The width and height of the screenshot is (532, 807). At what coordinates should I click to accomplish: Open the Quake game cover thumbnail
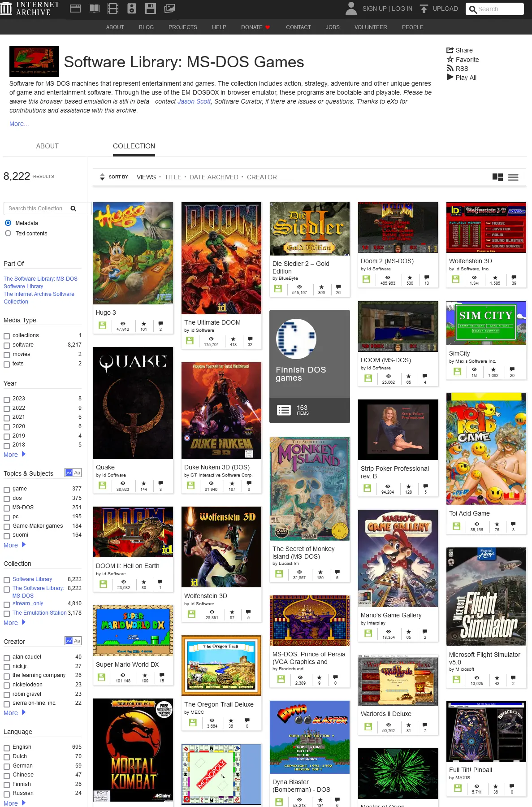(133, 403)
